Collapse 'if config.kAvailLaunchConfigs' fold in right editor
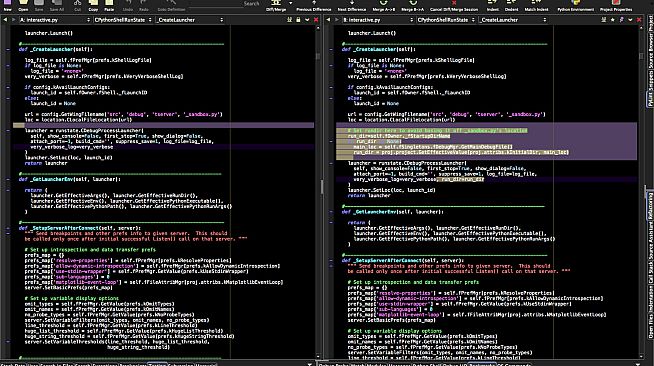This screenshot has width=654, height=366. click(x=331, y=87)
